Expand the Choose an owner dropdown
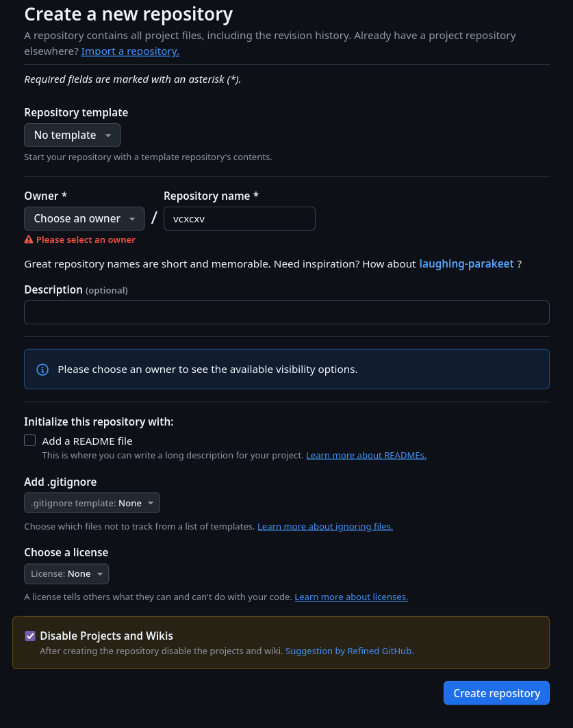Image resolution: width=573 pixels, height=728 pixels. tap(84, 219)
